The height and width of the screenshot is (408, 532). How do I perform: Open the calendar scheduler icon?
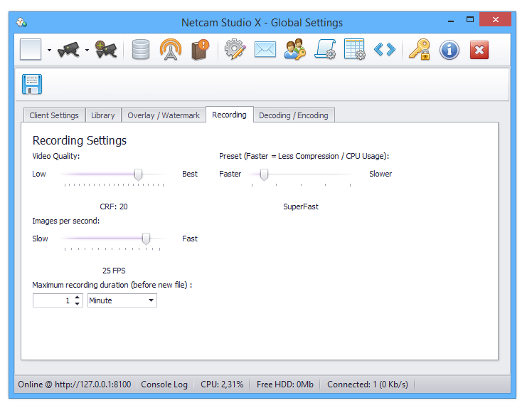[x=355, y=50]
